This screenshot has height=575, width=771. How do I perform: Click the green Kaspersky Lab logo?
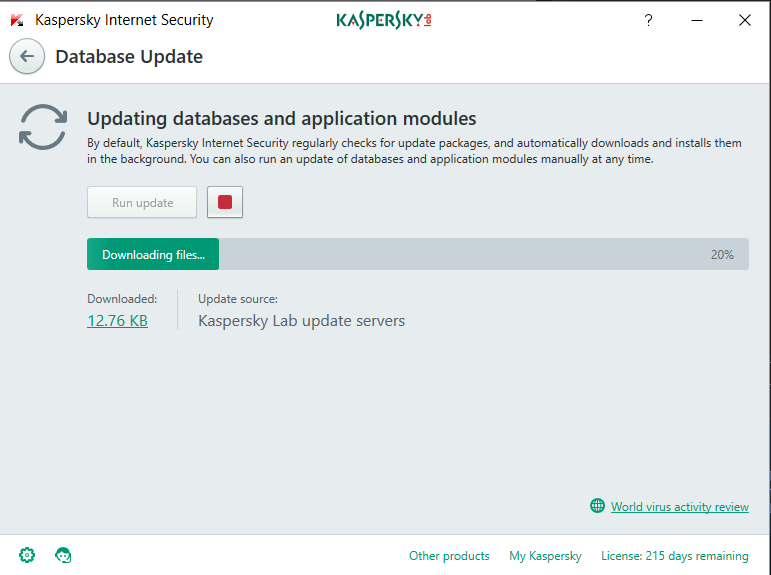(384, 20)
